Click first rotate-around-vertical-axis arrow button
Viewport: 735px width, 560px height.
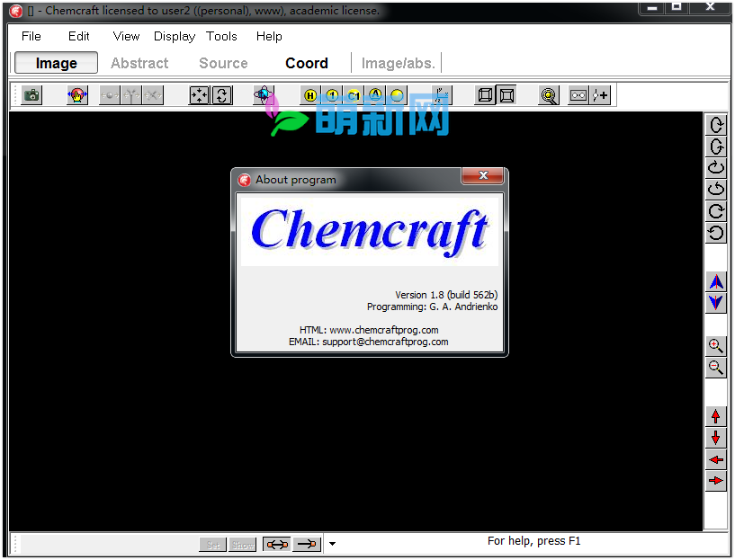point(716,125)
